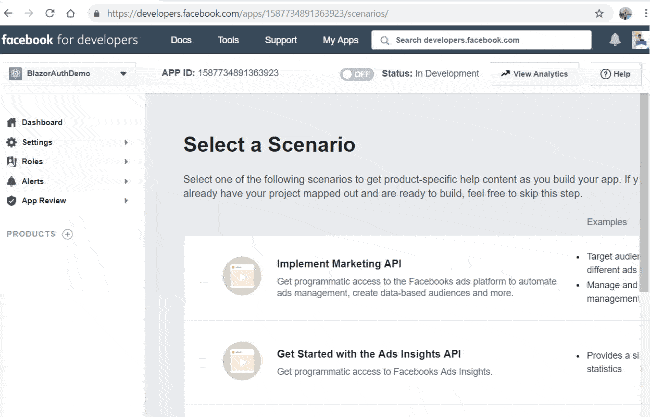This screenshot has width=650, height=417.
Task: Click the View Analytics button
Action: coord(534,74)
